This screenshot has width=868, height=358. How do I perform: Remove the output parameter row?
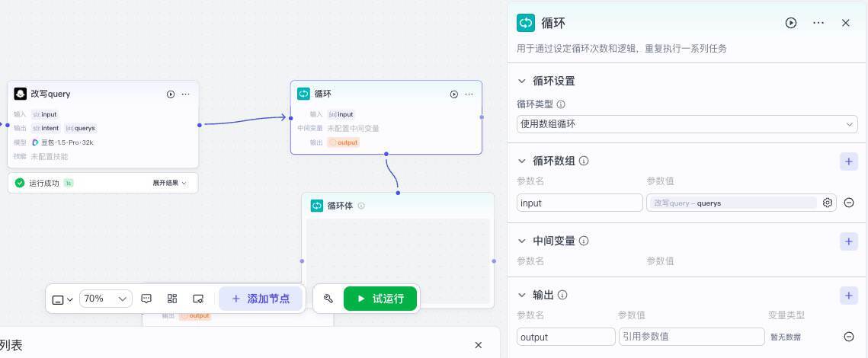(849, 337)
